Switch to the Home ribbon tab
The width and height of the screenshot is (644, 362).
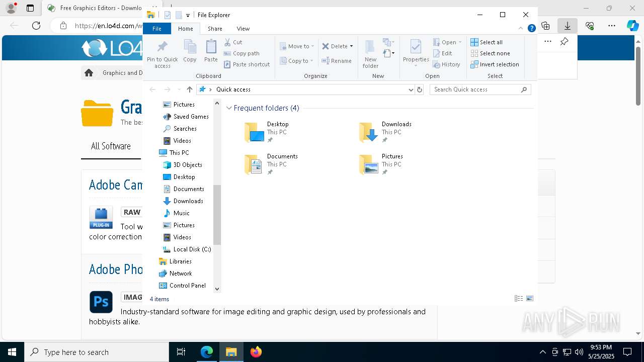click(x=185, y=29)
